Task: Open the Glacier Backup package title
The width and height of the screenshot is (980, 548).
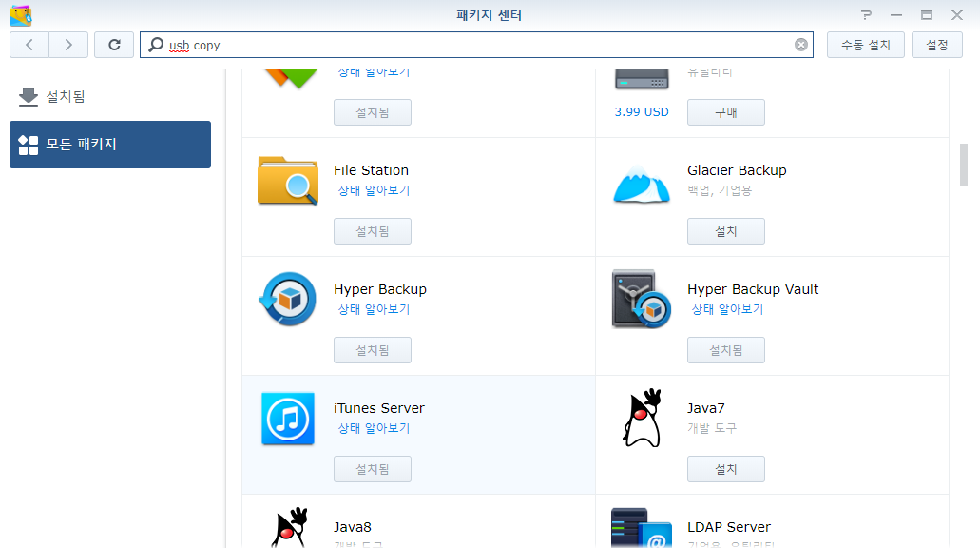Action: click(x=737, y=170)
